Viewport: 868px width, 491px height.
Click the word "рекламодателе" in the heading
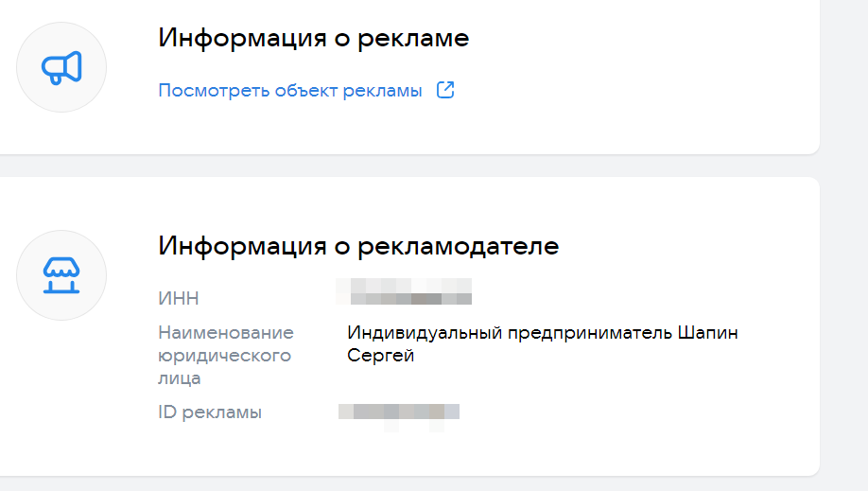[x=459, y=246]
